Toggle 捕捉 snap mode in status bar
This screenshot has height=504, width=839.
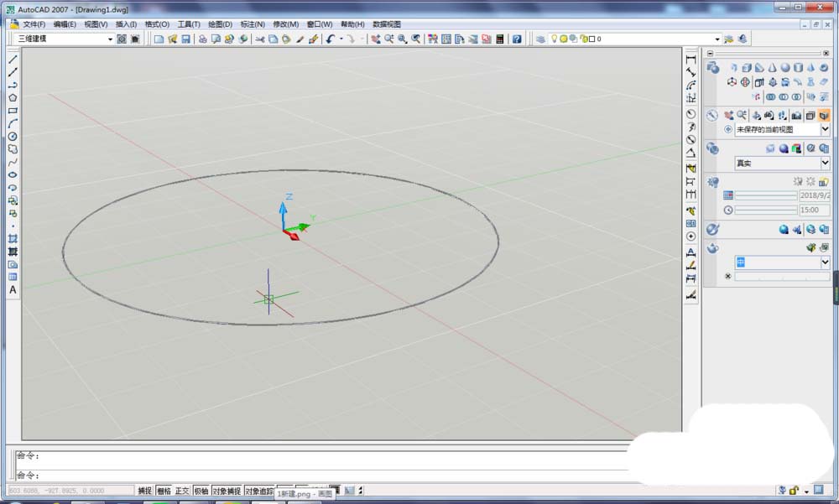coord(145,491)
